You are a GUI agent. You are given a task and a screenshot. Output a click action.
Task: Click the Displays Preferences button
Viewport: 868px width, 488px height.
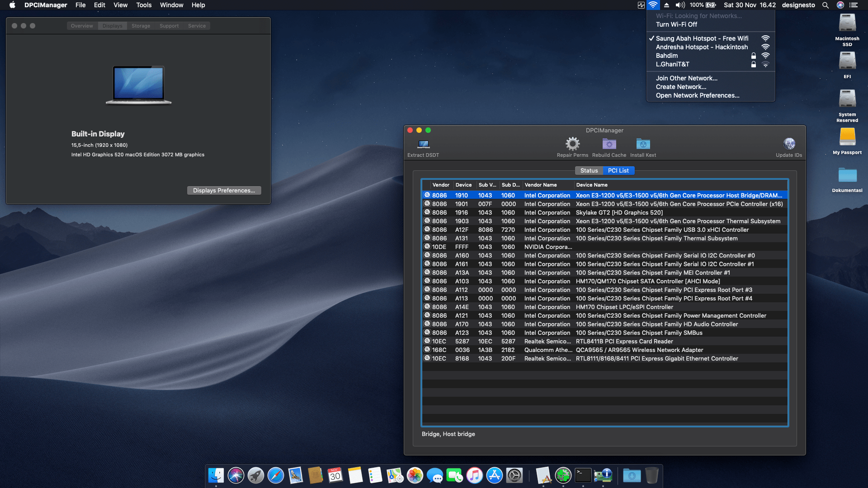point(224,190)
